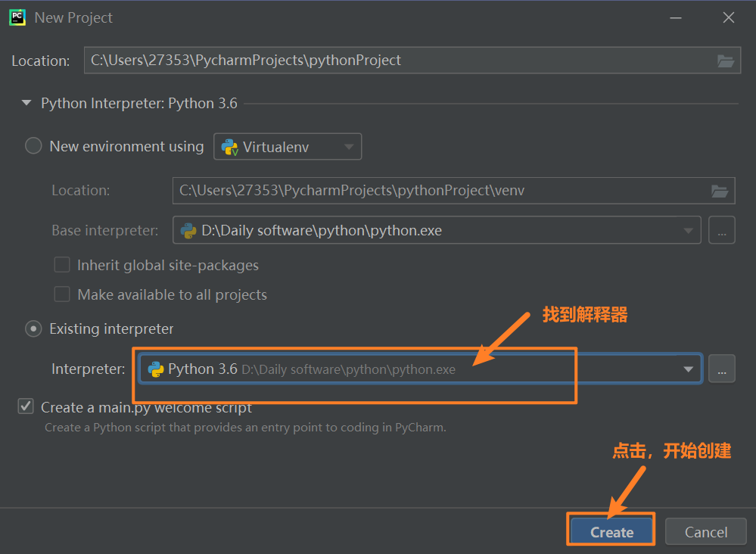Click the 'Python Interpreter: Python 3.6' heading
This screenshot has width=756, height=554.
138,103
